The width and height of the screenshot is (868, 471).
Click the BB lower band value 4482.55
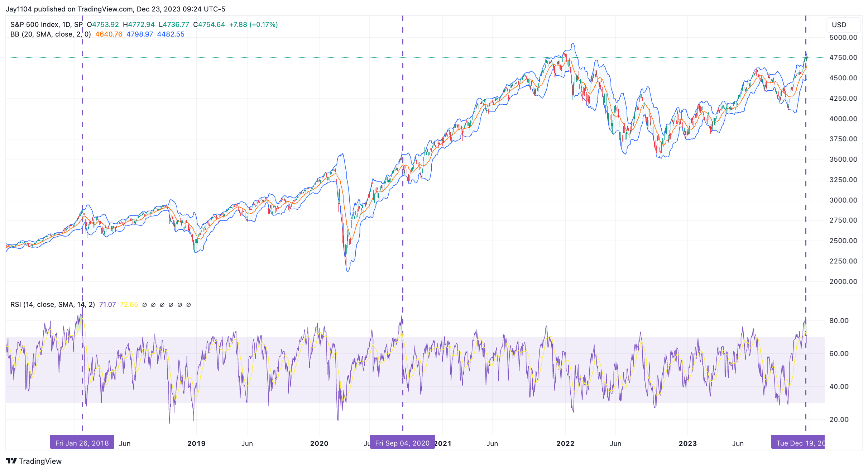(171, 34)
